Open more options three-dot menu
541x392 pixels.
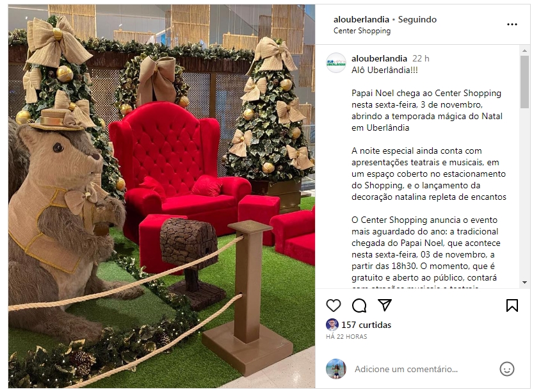512,24
